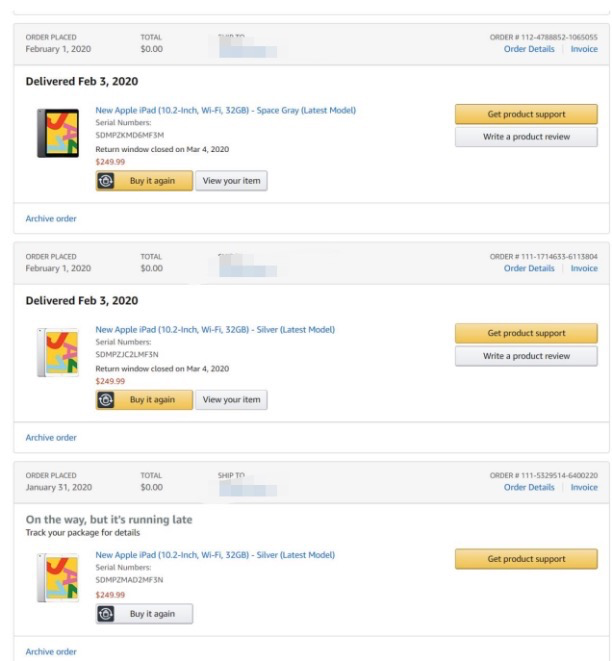Open the Silver iPad thumbnail delivered Feb 3
The height and width of the screenshot is (661, 612).
58,352
